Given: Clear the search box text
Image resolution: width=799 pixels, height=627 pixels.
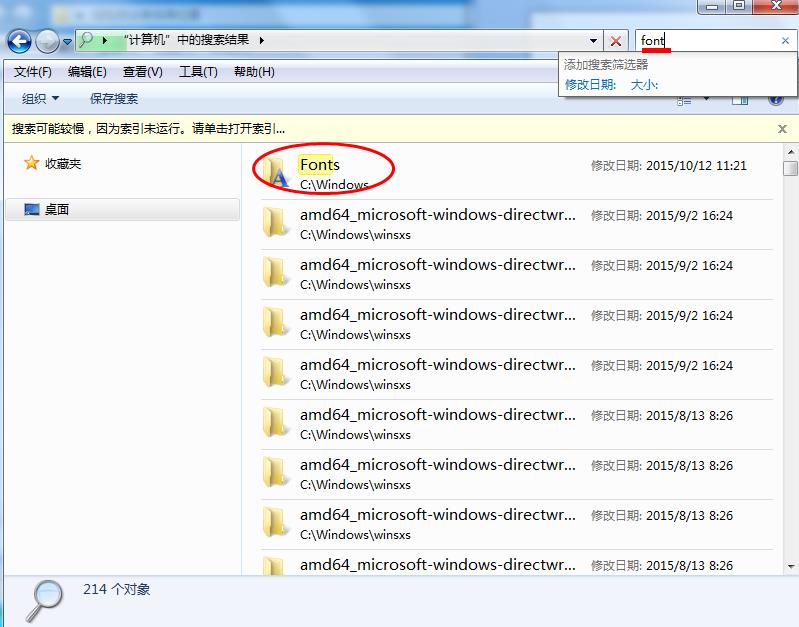Looking at the screenshot, I should [x=785, y=41].
